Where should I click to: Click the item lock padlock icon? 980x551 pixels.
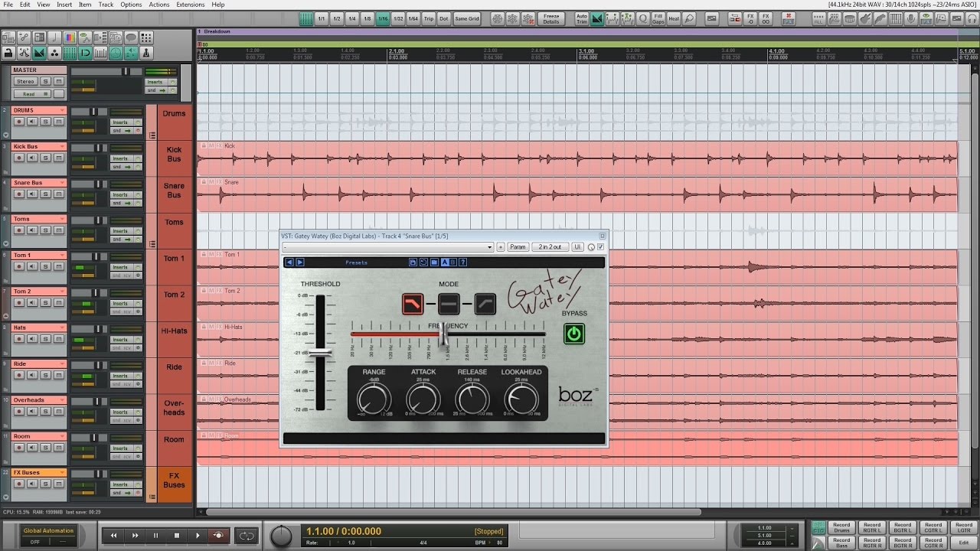(x=8, y=53)
